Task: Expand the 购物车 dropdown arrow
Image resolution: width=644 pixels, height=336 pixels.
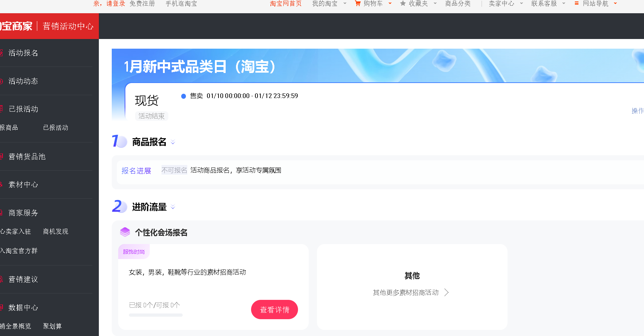Action: [390, 4]
